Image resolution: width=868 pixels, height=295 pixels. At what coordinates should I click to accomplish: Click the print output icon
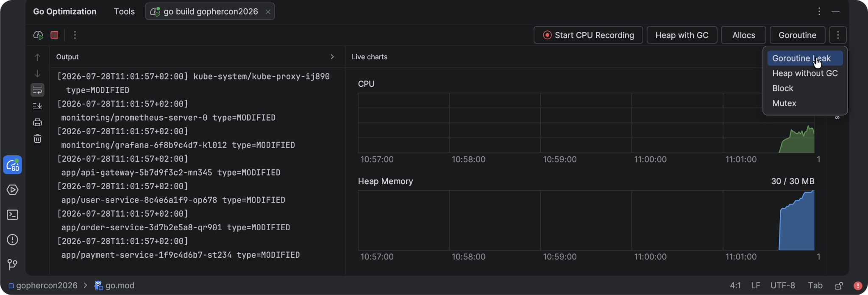[x=37, y=122]
